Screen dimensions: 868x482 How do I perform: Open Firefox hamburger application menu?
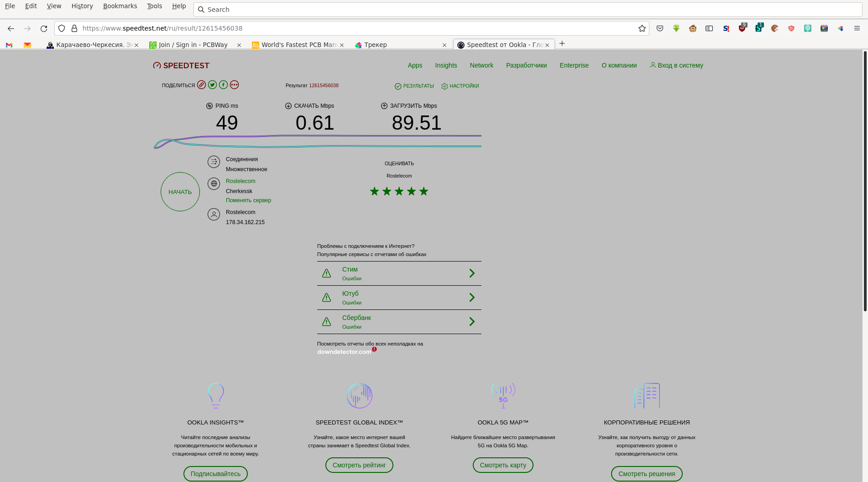point(857,28)
